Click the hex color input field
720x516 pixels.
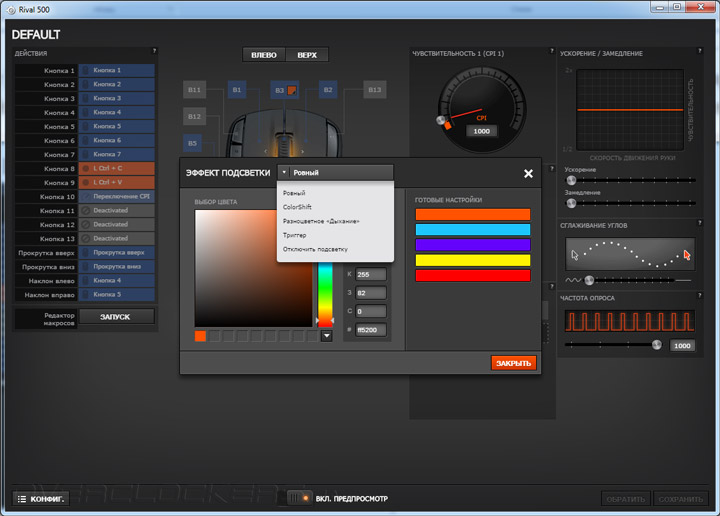coord(369,329)
